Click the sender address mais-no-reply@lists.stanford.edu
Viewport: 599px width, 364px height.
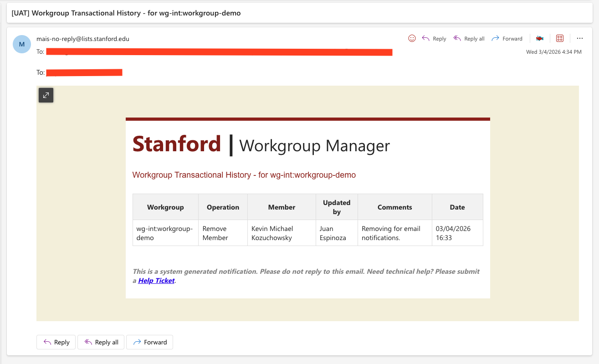[x=83, y=39]
